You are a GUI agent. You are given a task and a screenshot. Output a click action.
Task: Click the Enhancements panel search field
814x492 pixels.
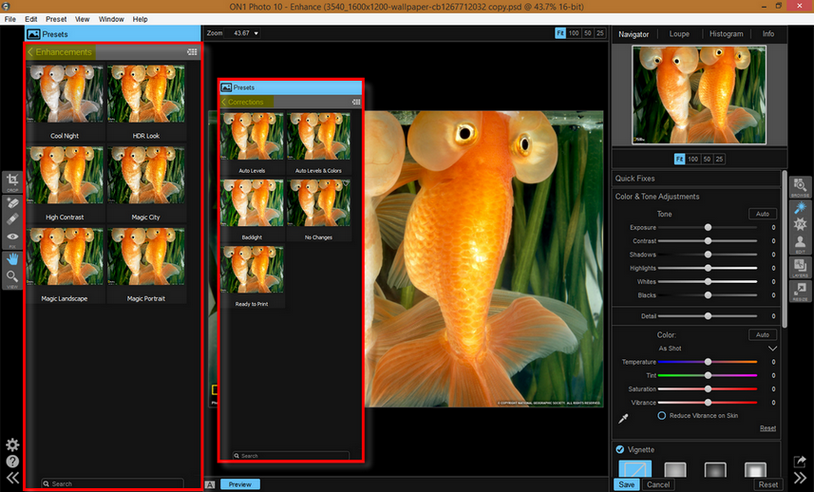[113, 484]
